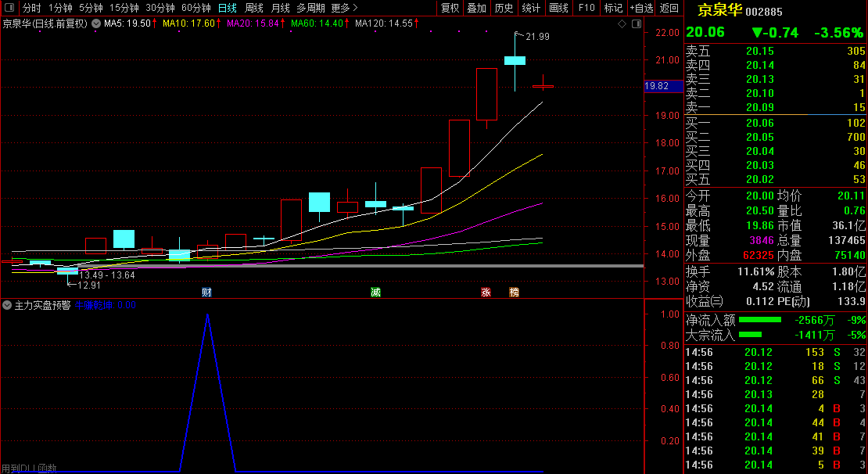Open the 画线 drawing tools
Screen dimensions: 868x474
(x=558, y=8)
